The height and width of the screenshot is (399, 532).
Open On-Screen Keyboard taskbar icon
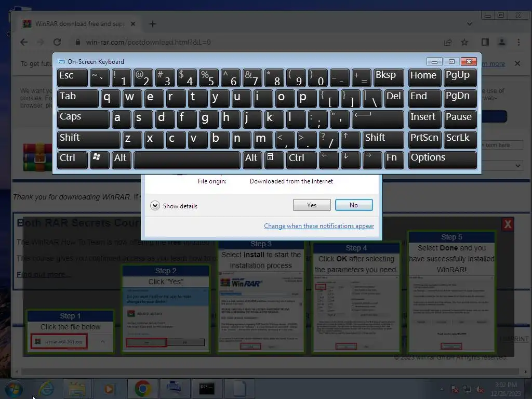point(175,389)
